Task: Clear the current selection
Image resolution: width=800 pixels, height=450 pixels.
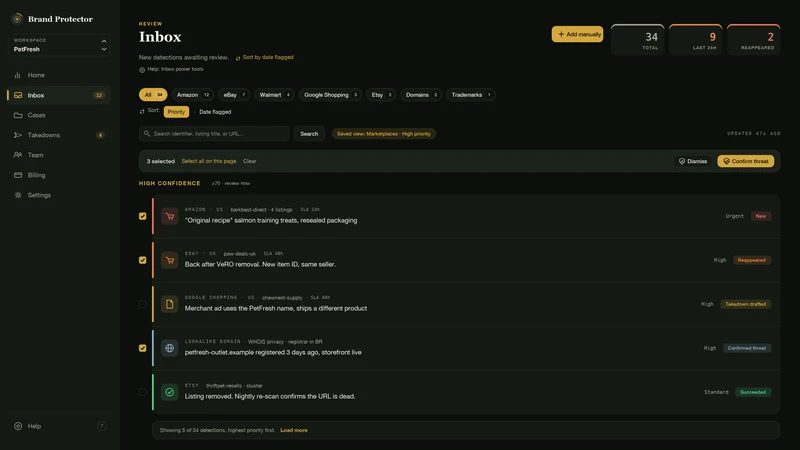Action: tap(249, 161)
